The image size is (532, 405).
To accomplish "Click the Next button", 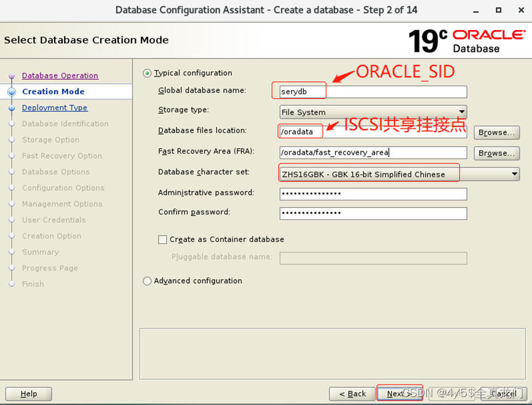I will (400, 393).
